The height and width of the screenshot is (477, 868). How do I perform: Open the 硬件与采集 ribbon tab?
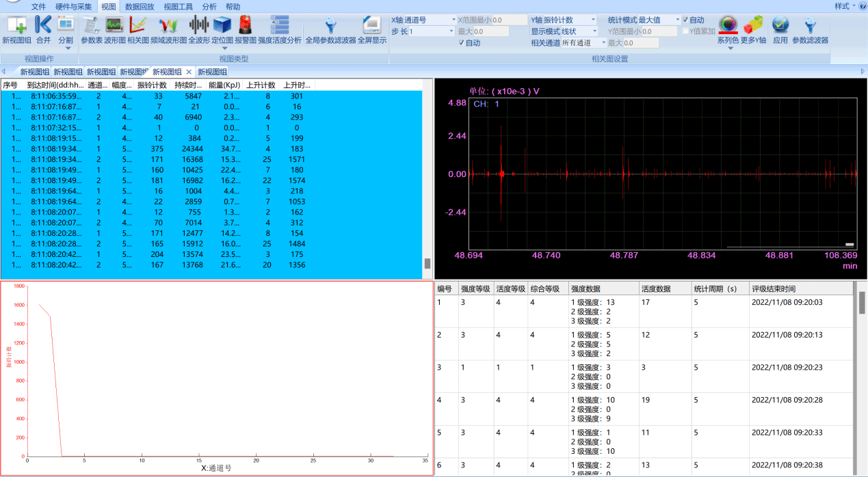click(x=73, y=6)
